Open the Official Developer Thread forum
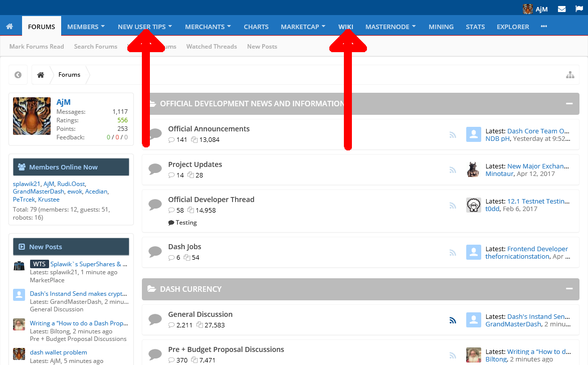 [x=211, y=200]
